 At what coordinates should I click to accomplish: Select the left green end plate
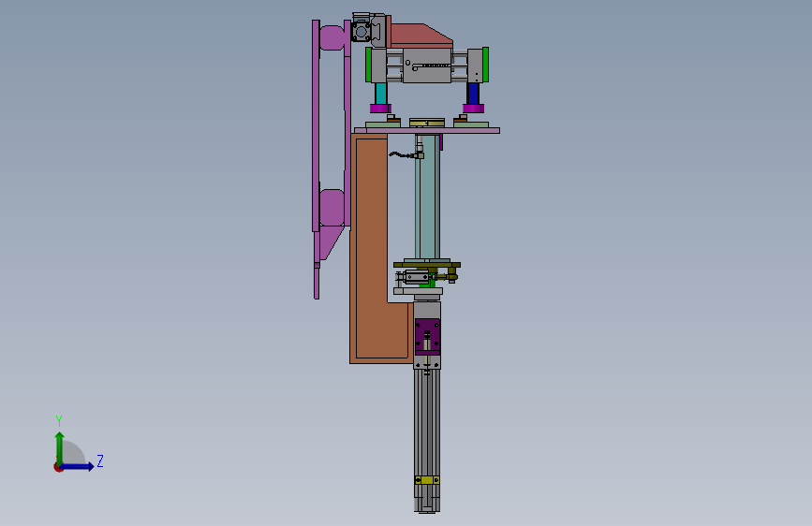point(369,65)
